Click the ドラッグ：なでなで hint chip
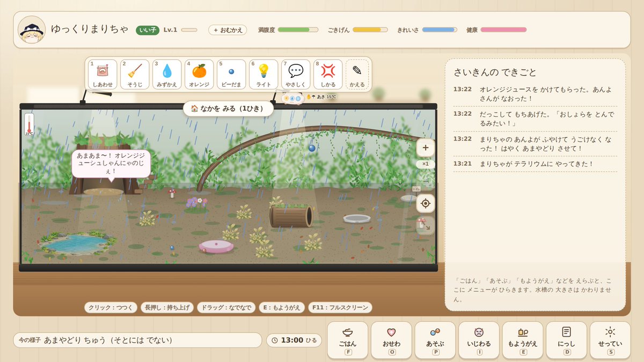This screenshot has width=644, height=362. [x=225, y=308]
